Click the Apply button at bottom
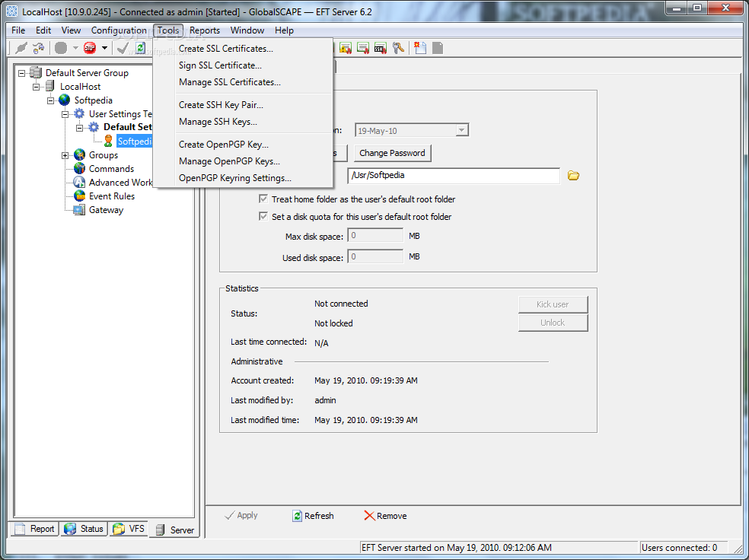The width and height of the screenshot is (749, 560). (x=241, y=515)
